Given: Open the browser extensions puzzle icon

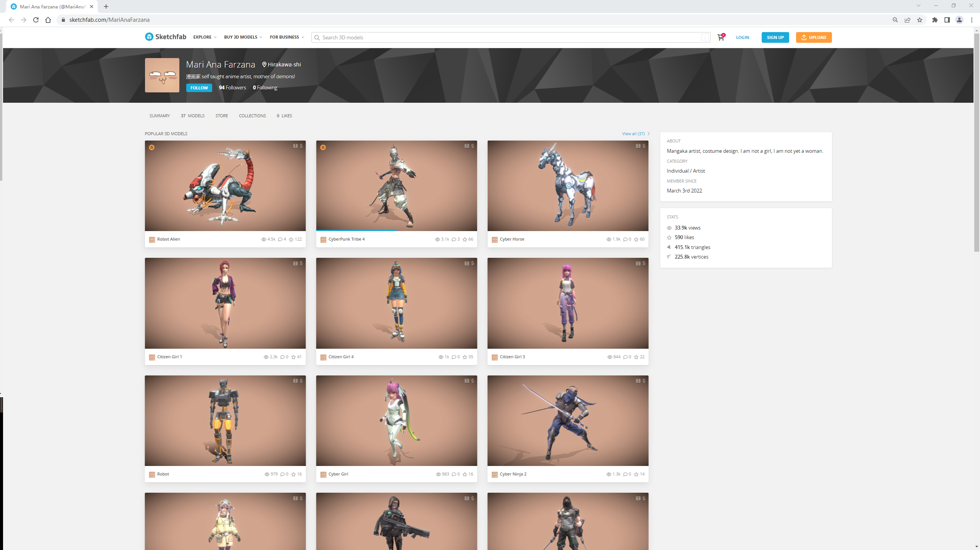Looking at the screenshot, I should coord(935,20).
